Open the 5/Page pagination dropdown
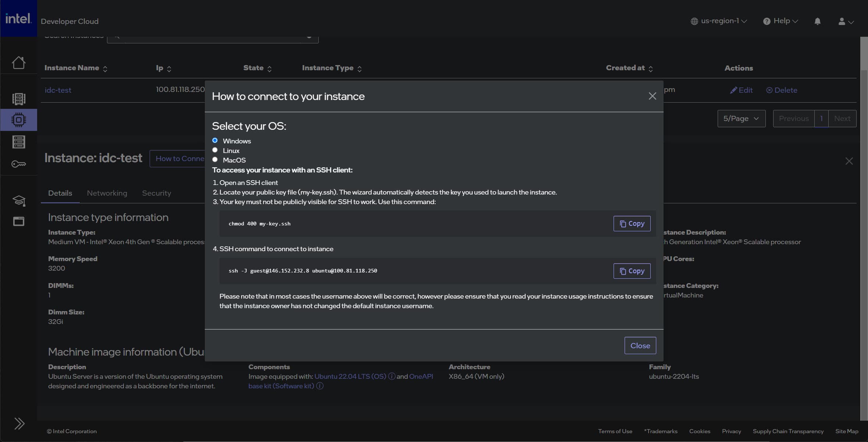868x442 pixels. coord(741,118)
